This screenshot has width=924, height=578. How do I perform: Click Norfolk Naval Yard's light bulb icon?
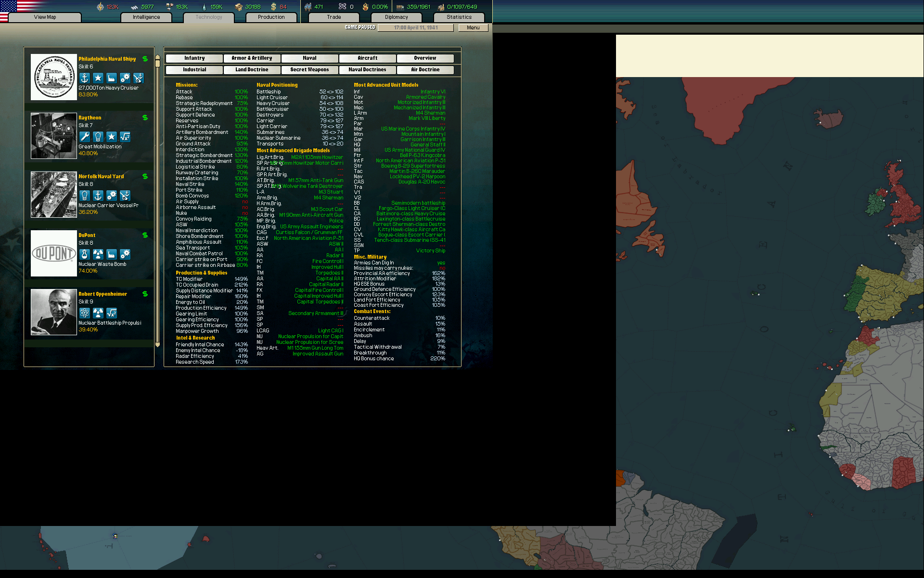click(85, 196)
